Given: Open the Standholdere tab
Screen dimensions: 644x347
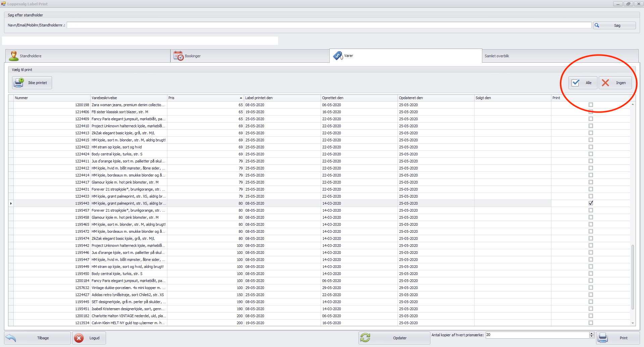Looking at the screenshot, I should (x=88, y=56).
